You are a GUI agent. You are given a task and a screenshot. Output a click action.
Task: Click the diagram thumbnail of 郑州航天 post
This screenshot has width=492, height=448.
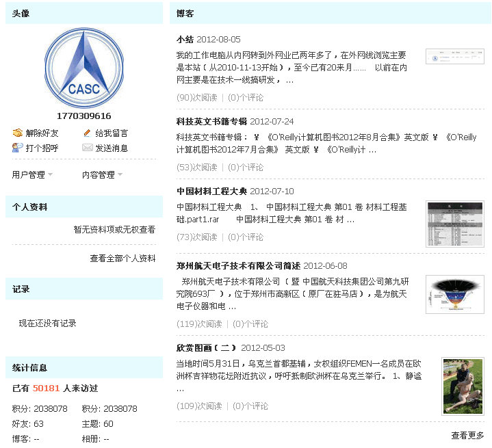(x=455, y=294)
